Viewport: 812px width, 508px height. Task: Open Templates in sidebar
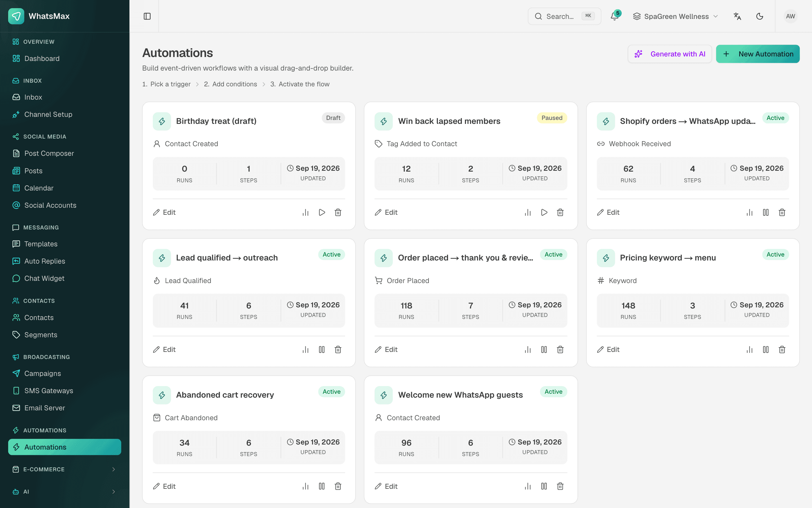pyautogui.click(x=64, y=244)
